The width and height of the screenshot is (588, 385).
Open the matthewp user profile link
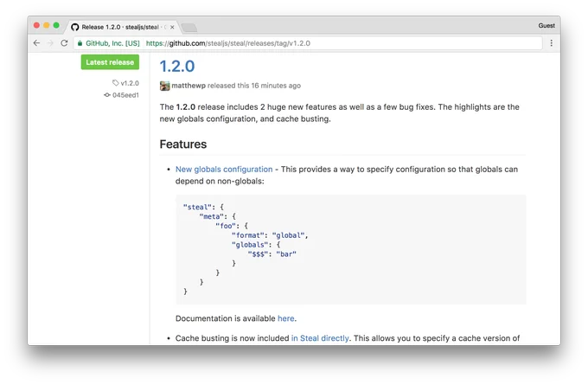[x=189, y=86]
